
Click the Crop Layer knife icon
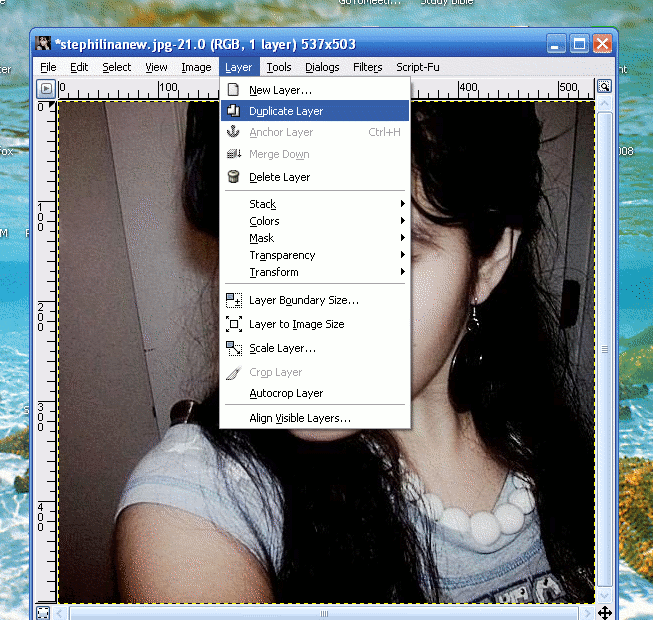234,372
